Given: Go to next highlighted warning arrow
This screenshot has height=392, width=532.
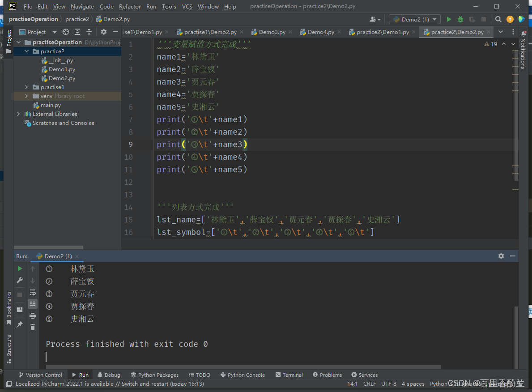Looking at the screenshot, I should 513,44.
